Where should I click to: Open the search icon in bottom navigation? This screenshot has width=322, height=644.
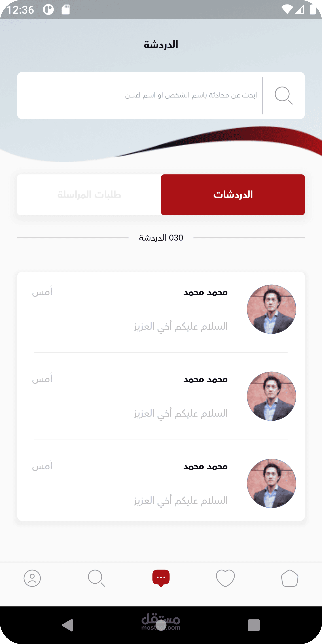click(97, 578)
